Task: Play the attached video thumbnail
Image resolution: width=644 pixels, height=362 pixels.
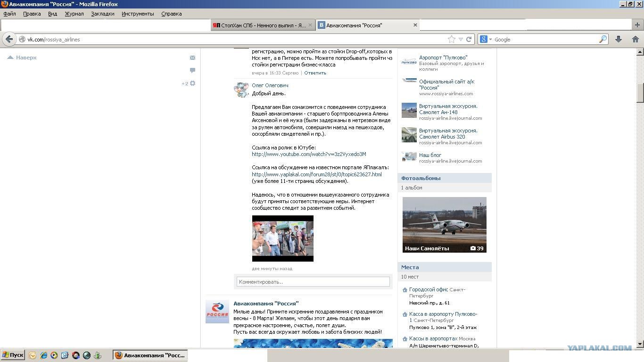Action: [283, 239]
